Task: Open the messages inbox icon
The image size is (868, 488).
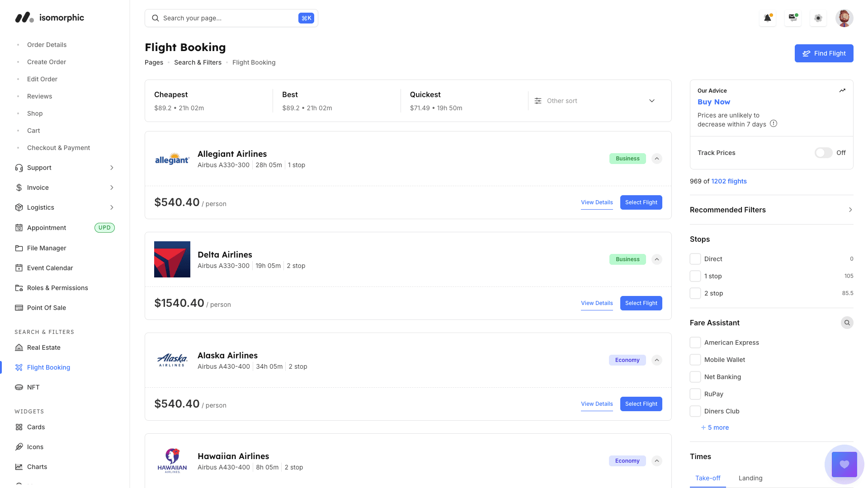Action: pyautogui.click(x=793, y=18)
